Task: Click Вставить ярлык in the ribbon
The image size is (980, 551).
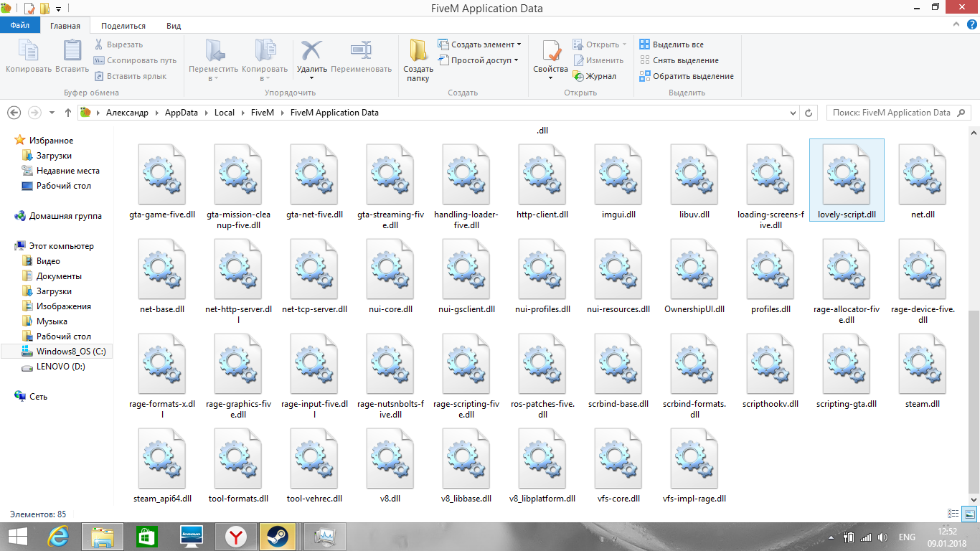Action: pyautogui.click(x=130, y=76)
